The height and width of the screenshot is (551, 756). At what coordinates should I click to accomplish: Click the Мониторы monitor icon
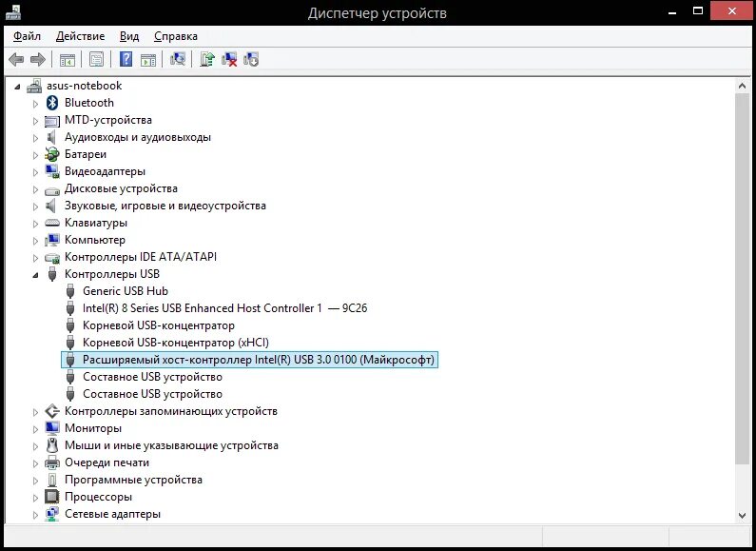click(52, 428)
